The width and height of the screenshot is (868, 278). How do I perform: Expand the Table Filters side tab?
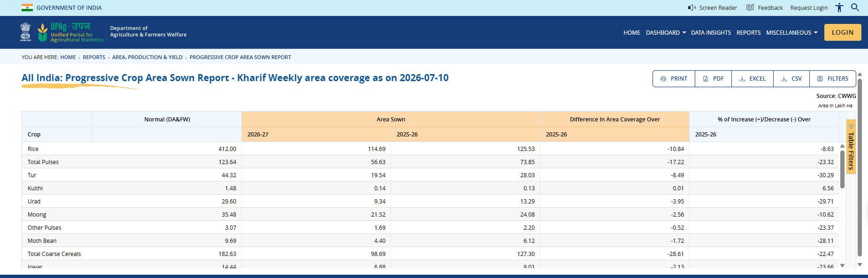click(851, 147)
